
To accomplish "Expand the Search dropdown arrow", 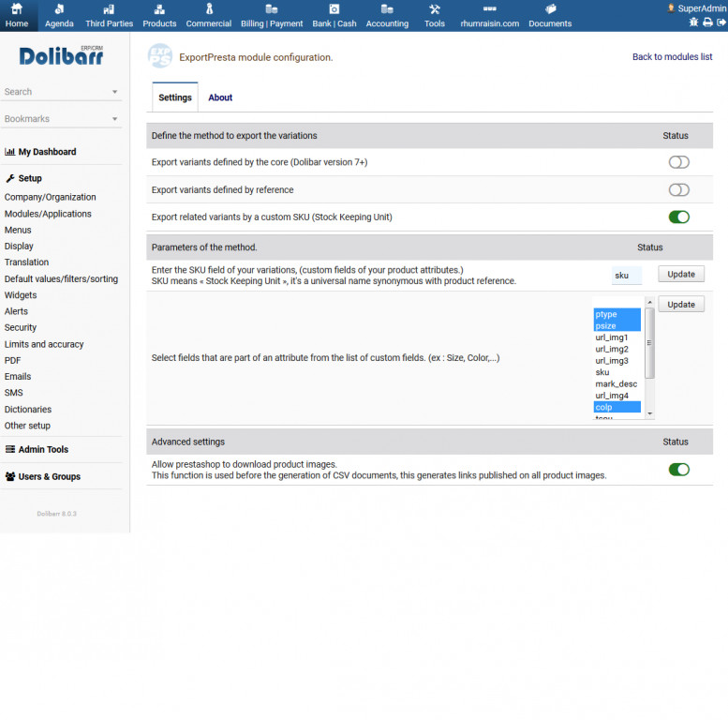I will coord(114,92).
